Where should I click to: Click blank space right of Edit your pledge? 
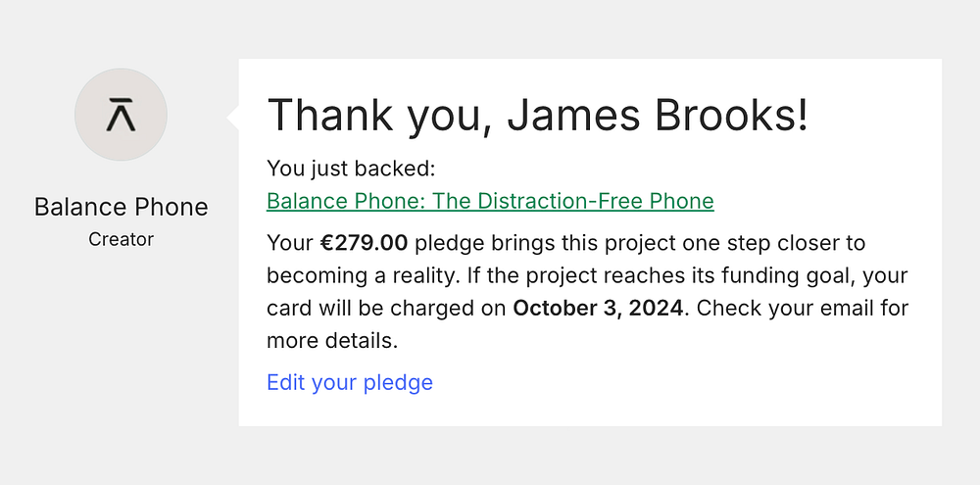coord(686,381)
